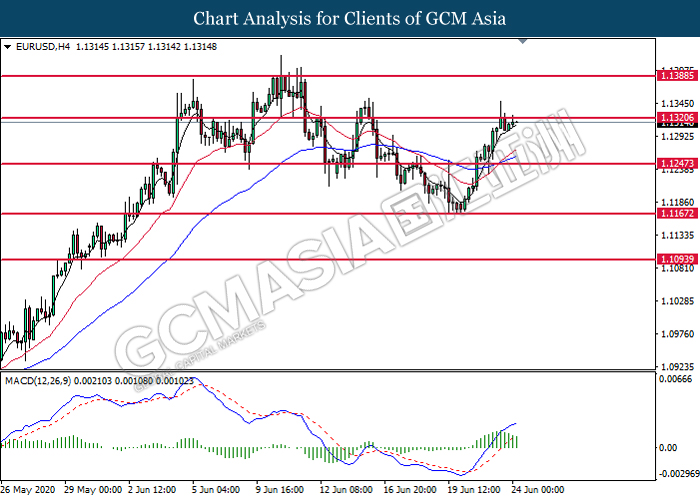The image size is (700, 500).
Task: Click the 1.13450 price axis value
Action: [677, 104]
